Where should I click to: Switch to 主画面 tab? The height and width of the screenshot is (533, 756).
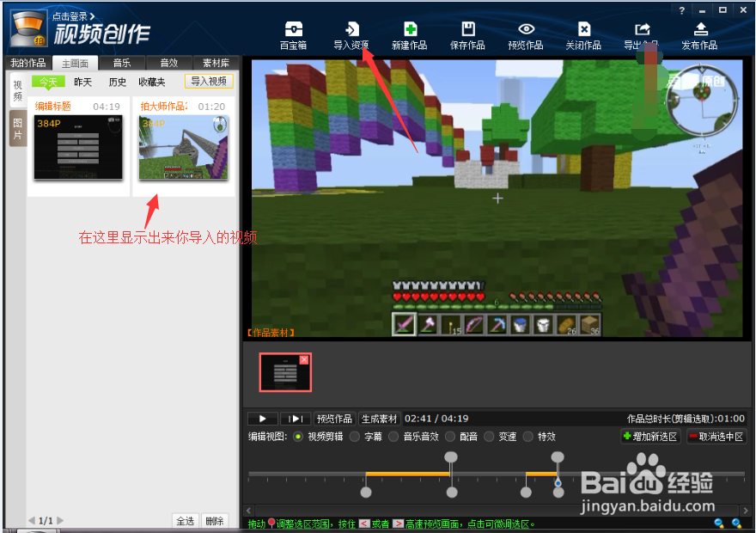pyautogui.click(x=76, y=64)
